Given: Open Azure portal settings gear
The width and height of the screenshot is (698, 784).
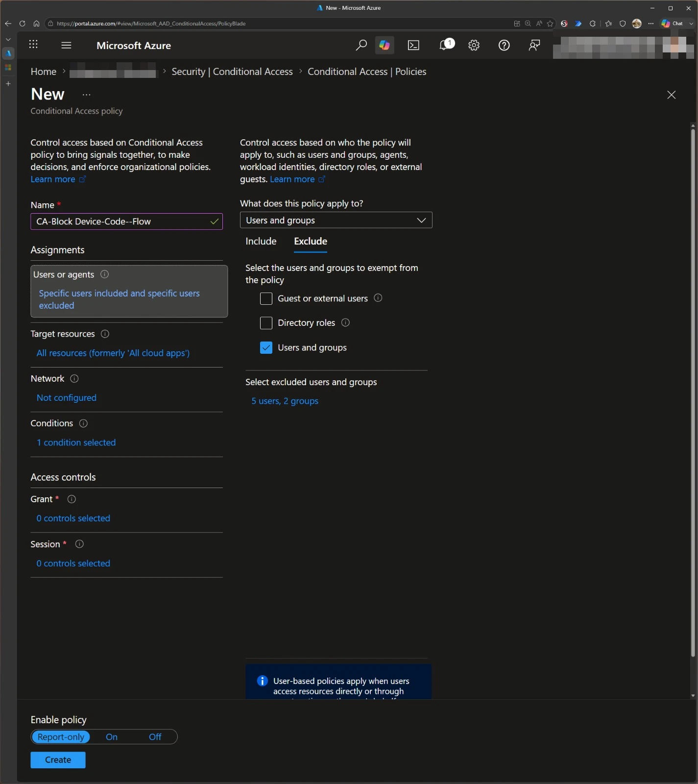Looking at the screenshot, I should tap(474, 45).
